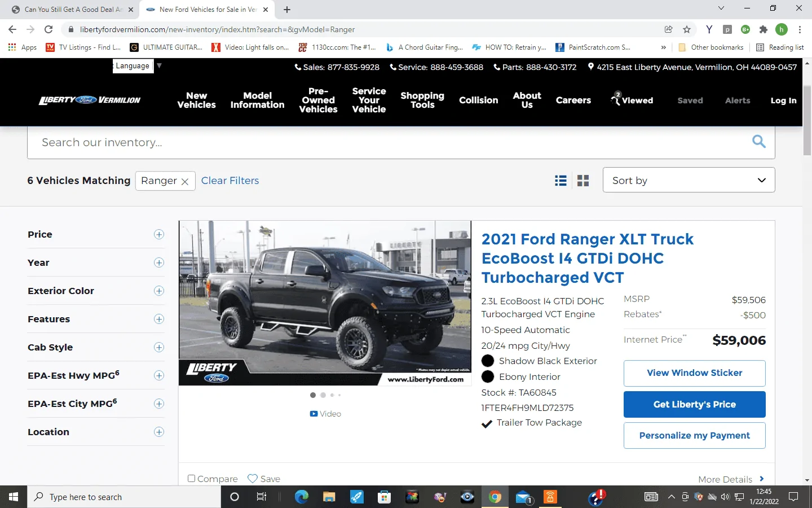The width and height of the screenshot is (812, 508).
Task: Click the Shadow Black Exterior color swatch
Action: pyautogui.click(x=488, y=361)
